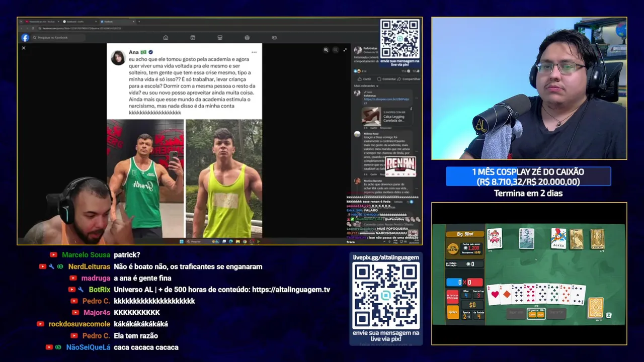
Task: Switch to the Dashboard browser tab
Action: coord(79,22)
